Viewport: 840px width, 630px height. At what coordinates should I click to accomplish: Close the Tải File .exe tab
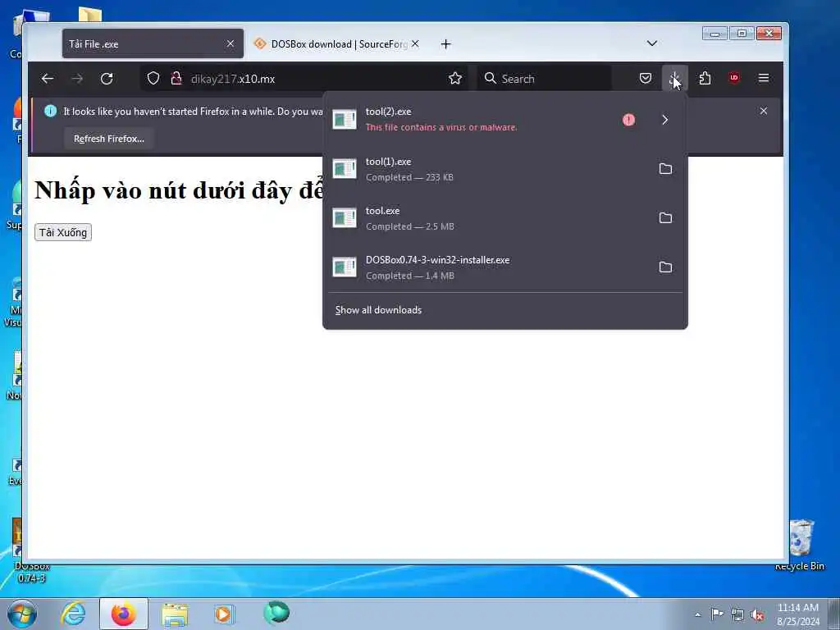tap(231, 43)
